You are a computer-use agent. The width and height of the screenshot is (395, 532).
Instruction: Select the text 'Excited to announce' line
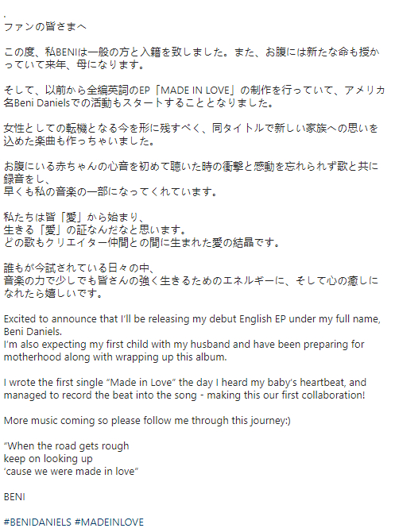click(192, 319)
